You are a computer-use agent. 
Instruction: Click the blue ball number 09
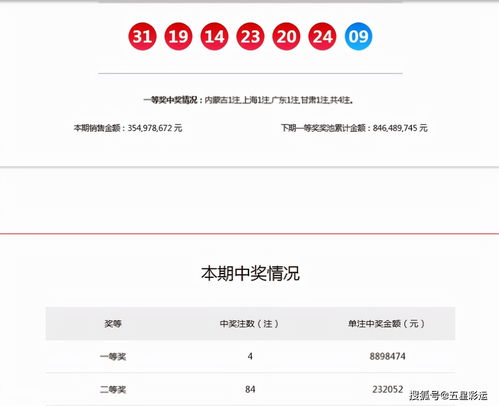pyautogui.click(x=358, y=36)
